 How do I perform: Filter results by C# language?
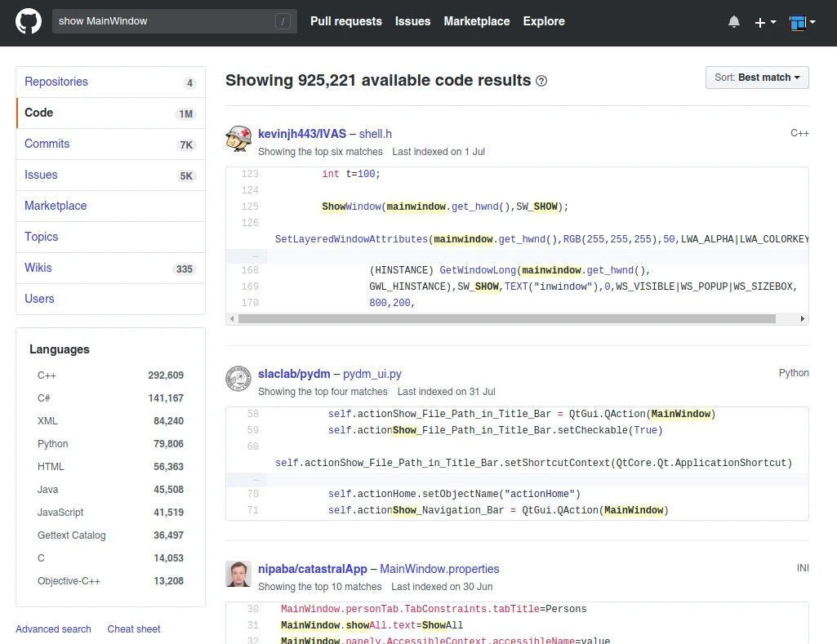110,398
